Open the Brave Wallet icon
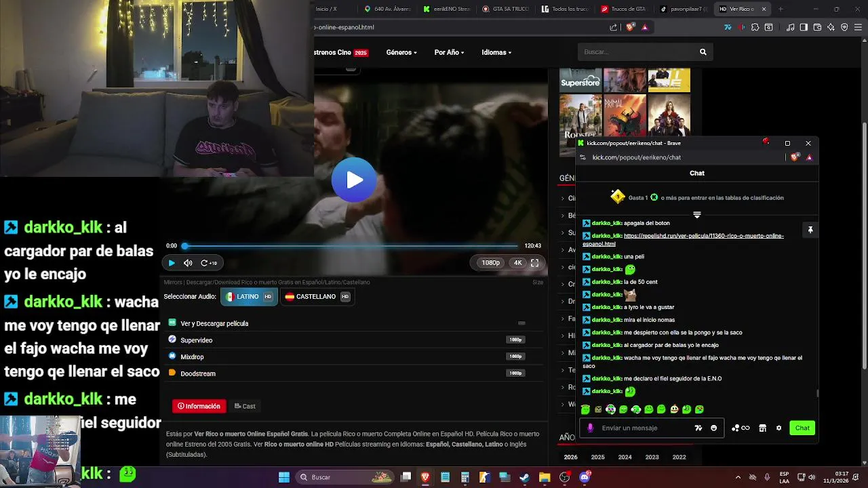Screen dimensions: 868x488 click(x=817, y=27)
